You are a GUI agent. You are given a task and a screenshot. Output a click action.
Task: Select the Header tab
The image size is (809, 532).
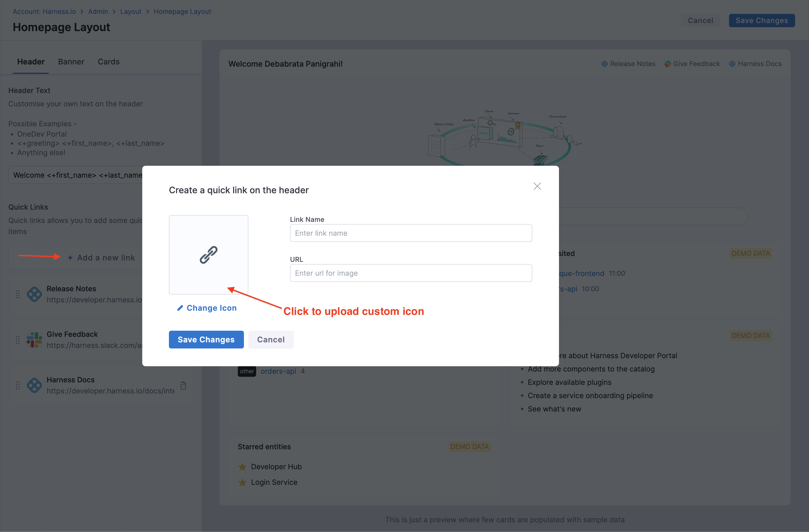point(31,62)
